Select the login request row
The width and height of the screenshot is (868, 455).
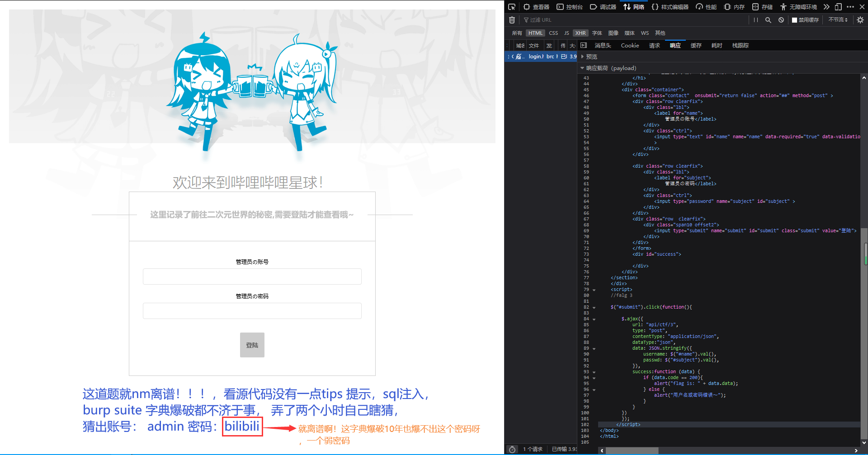(541, 56)
